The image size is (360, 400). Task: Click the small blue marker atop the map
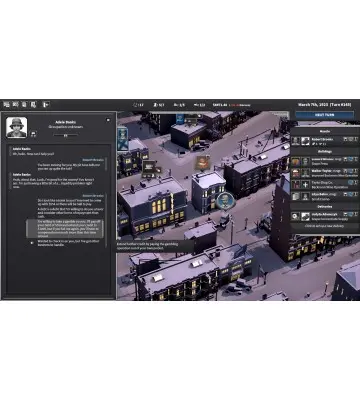(x=180, y=118)
